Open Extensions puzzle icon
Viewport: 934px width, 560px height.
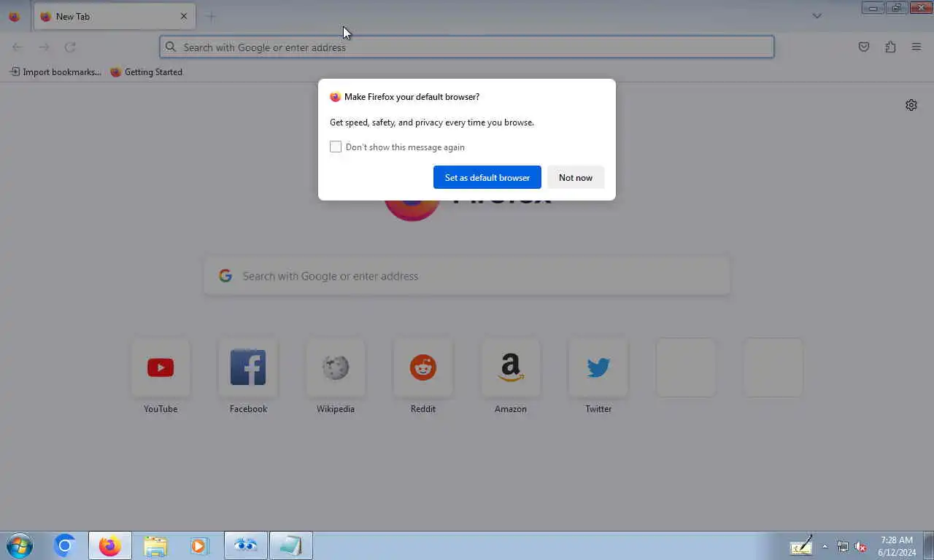[890, 47]
